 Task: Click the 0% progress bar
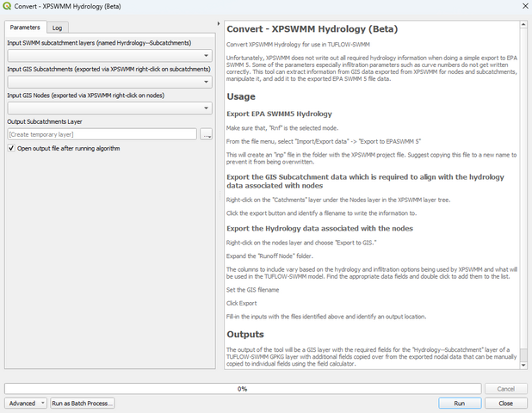point(243,389)
